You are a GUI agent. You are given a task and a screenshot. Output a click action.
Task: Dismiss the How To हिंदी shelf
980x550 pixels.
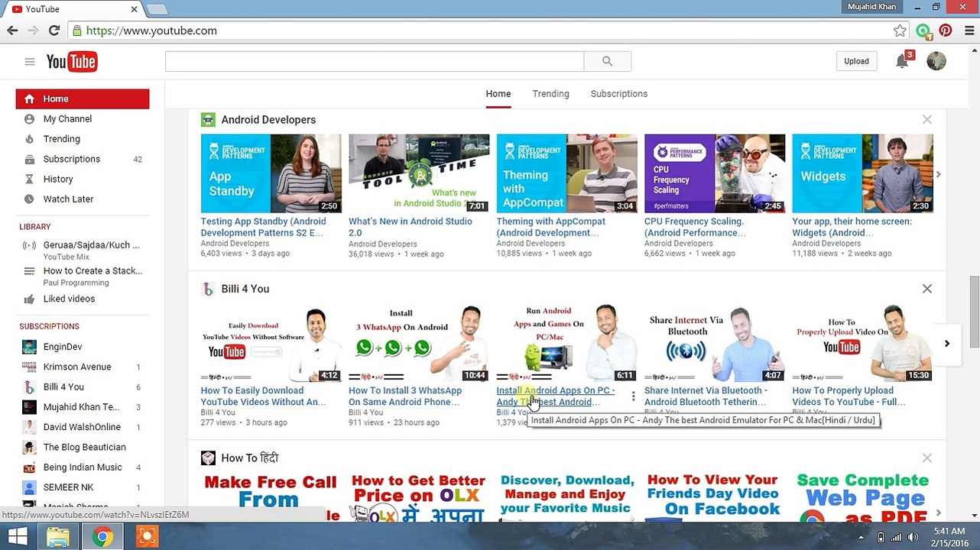[926, 458]
